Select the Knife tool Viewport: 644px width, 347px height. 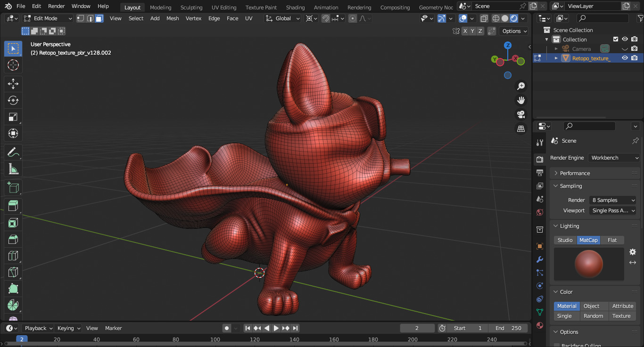click(x=13, y=272)
